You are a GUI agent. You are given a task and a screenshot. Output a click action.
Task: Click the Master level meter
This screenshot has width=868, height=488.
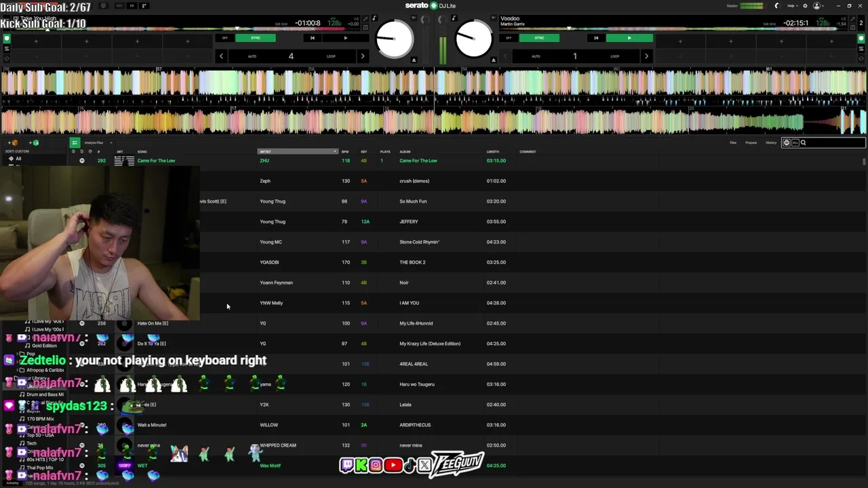pyautogui.click(x=752, y=6)
